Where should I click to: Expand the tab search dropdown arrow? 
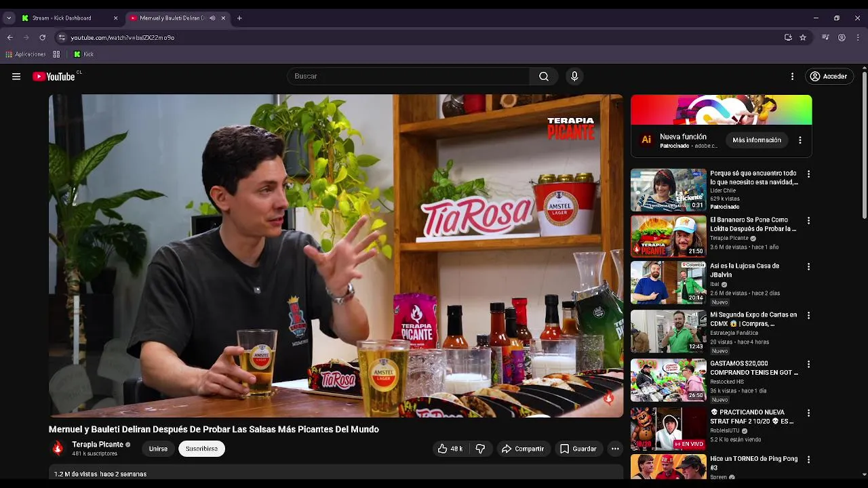[9, 18]
